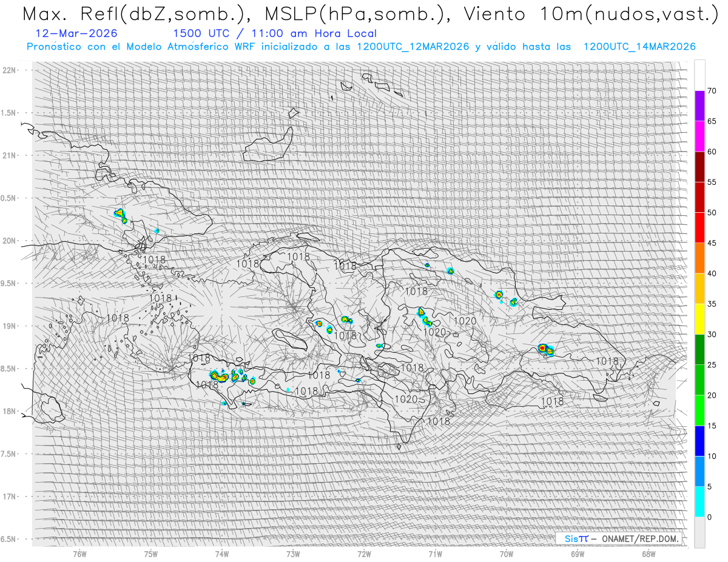The width and height of the screenshot is (728, 562).
Task: Click the latitude label "22N"
Action: point(10,70)
